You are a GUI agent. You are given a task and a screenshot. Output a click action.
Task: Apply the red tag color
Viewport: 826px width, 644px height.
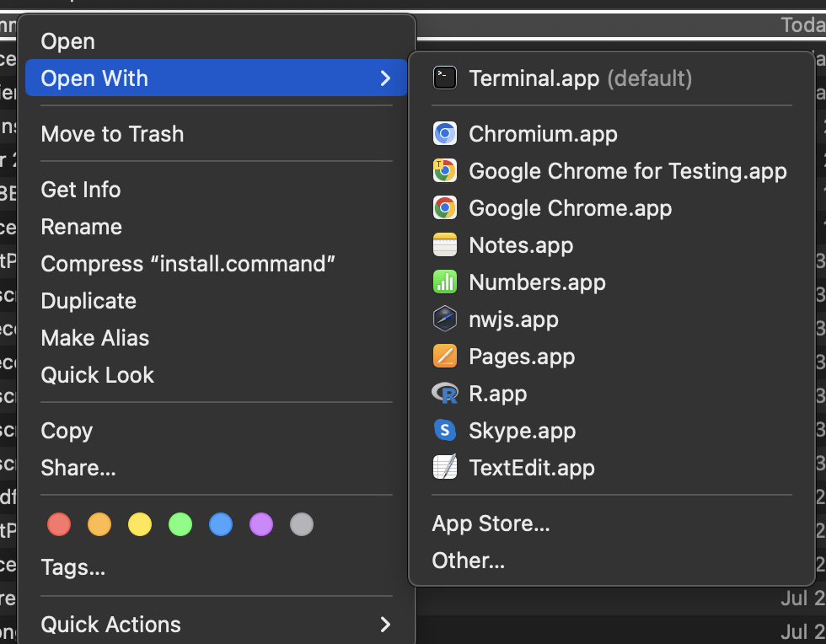pyautogui.click(x=59, y=524)
